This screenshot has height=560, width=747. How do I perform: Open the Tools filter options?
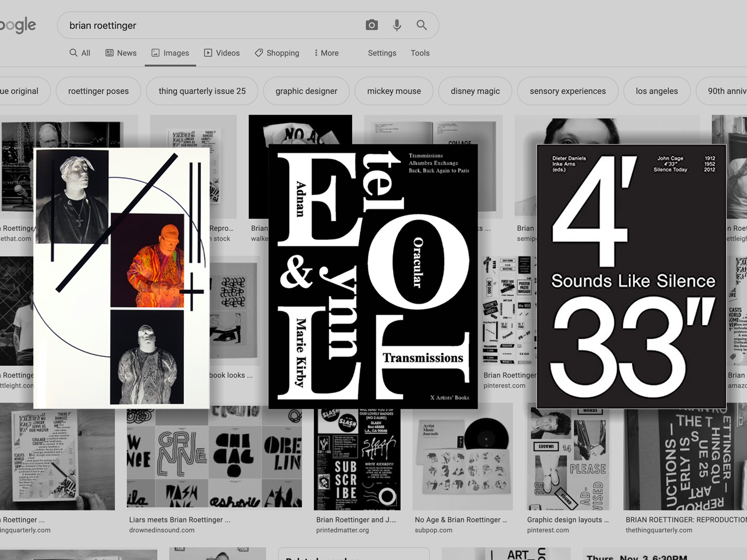pyautogui.click(x=420, y=53)
